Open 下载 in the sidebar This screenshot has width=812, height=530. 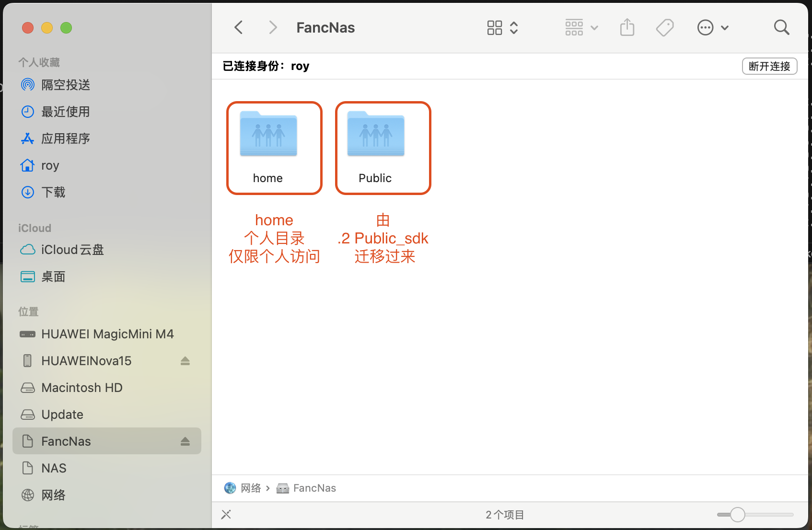click(107, 192)
